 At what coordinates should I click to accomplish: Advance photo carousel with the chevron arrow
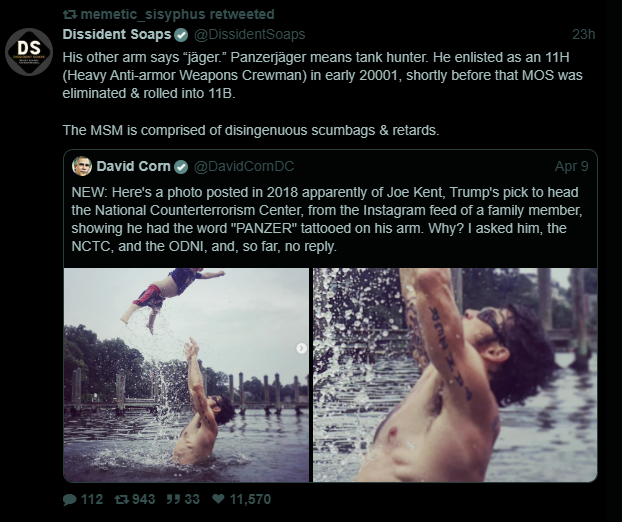pyautogui.click(x=302, y=348)
